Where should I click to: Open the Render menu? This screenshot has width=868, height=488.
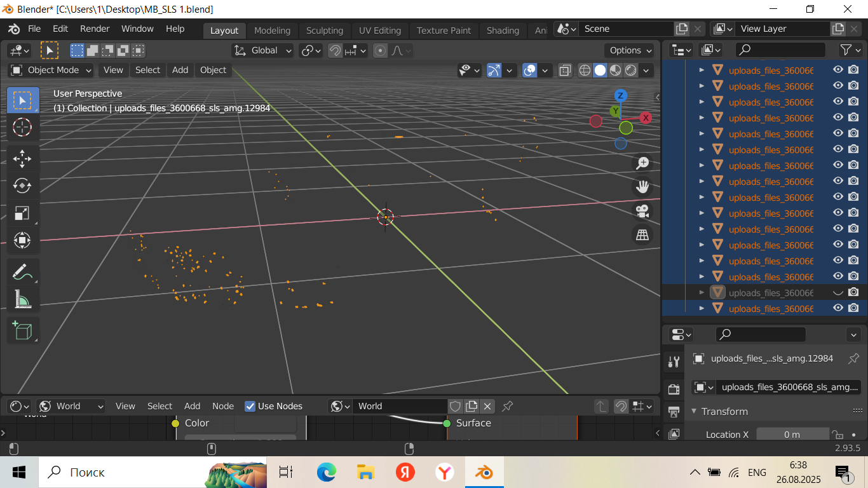point(95,29)
